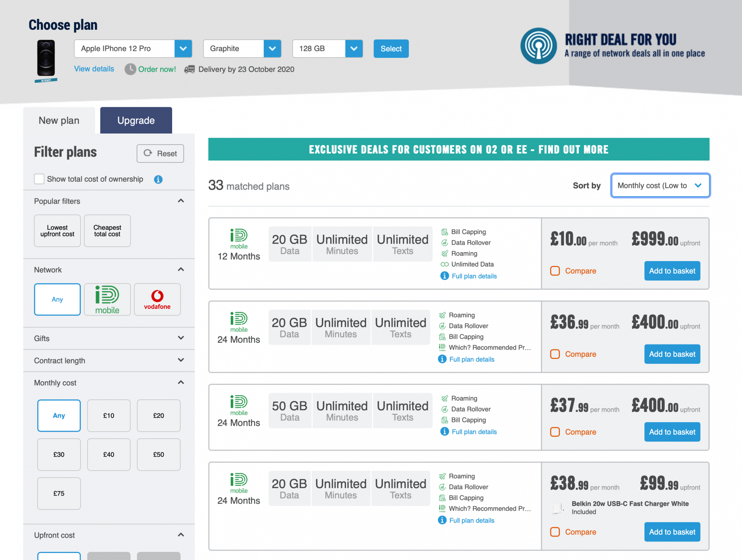Click Roaming icon on the £38.99 plan
This screenshot has height=560, width=742.
(x=442, y=476)
